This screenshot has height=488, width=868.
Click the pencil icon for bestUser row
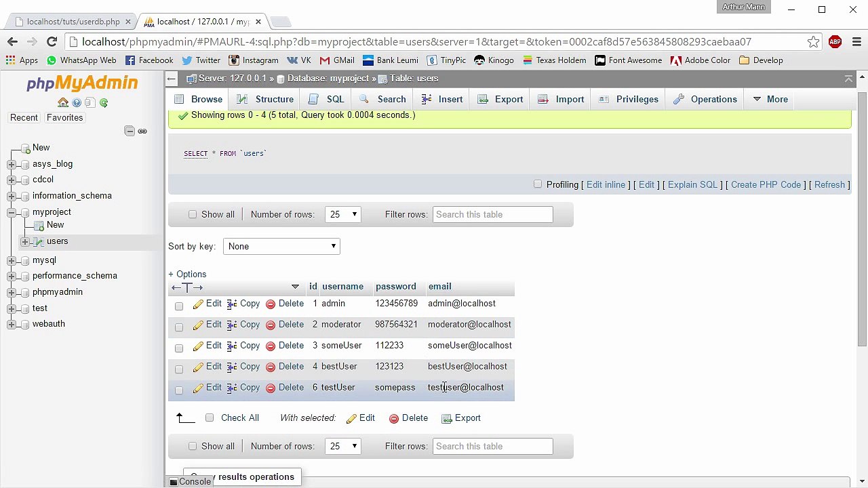[x=198, y=367]
